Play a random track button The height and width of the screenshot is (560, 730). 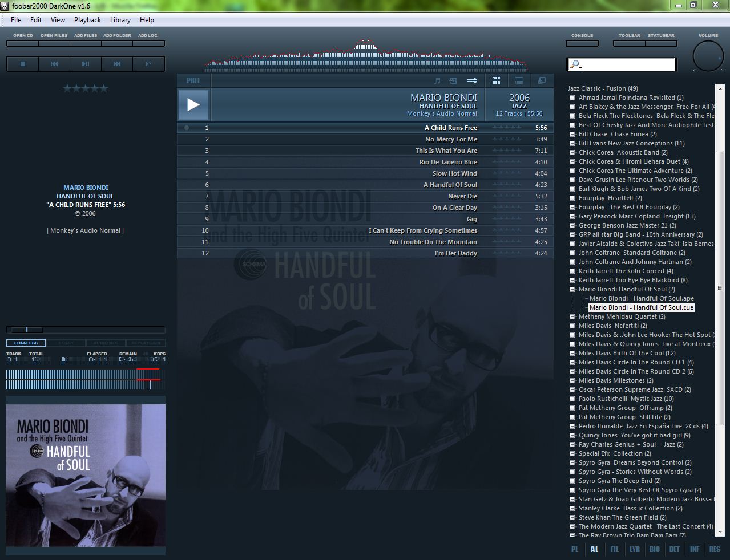tap(148, 64)
